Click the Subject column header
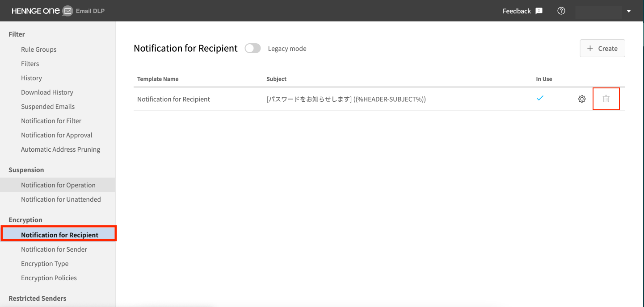Screen dimensions: 644x307 tap(276, 79)
